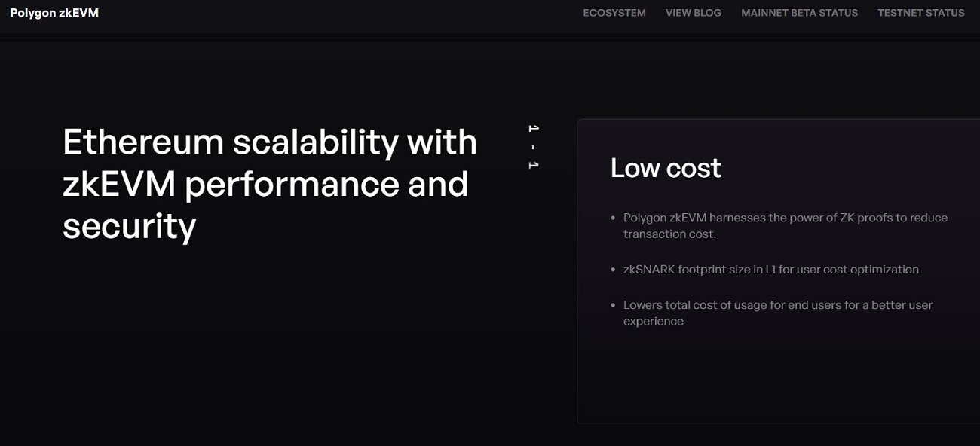Screen dimensions: 980x446
Task: Click the word 'security' in the headline
Action: pos(129,225)
